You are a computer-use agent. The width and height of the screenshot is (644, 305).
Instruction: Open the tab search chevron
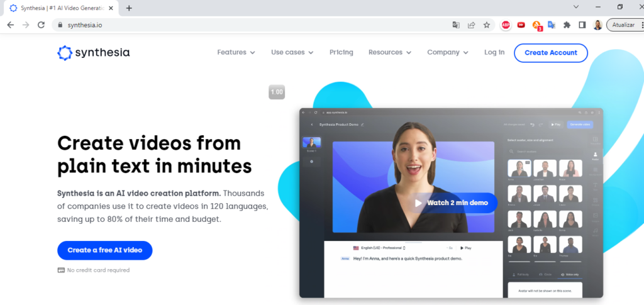coord(576,7)
